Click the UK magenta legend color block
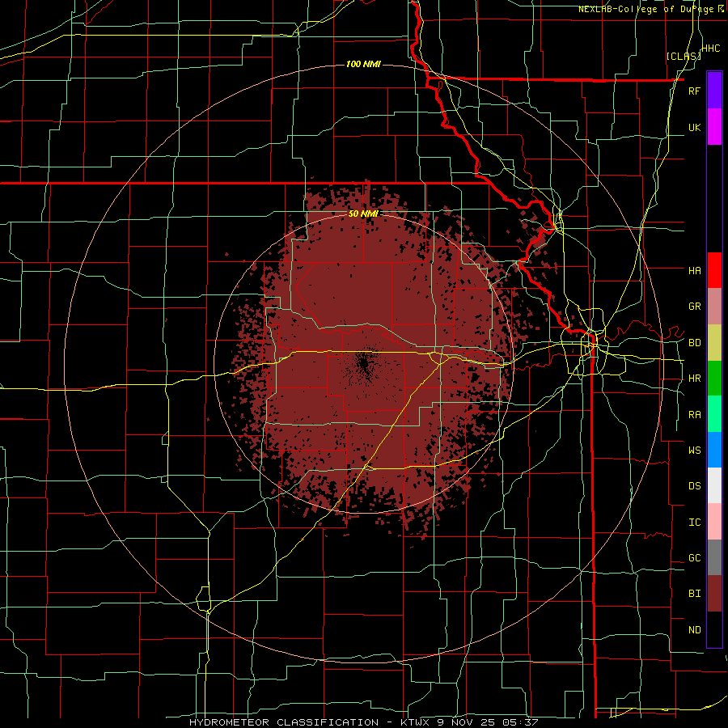728x728 pixels. pos(714,127)
